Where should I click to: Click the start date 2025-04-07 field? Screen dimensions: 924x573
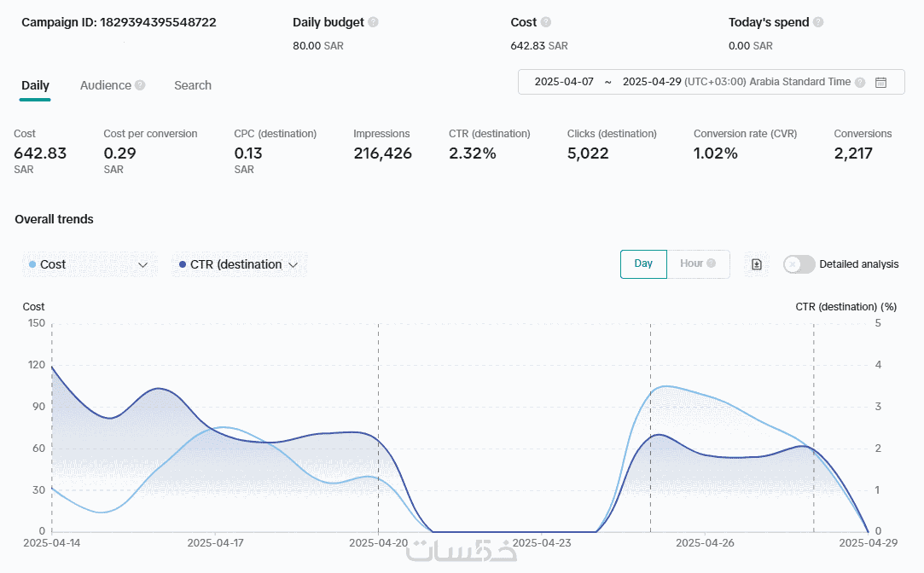pos(564,82)
